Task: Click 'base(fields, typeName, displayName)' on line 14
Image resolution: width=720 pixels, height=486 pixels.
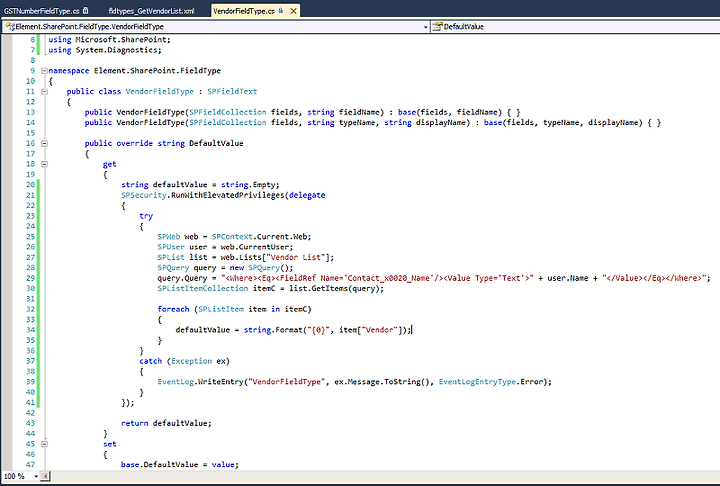Action: pyautogui.click(x=563, y=123)
